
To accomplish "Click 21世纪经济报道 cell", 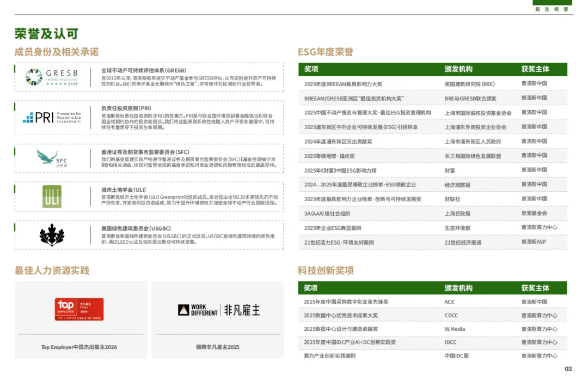I will [x=463, y=243].
